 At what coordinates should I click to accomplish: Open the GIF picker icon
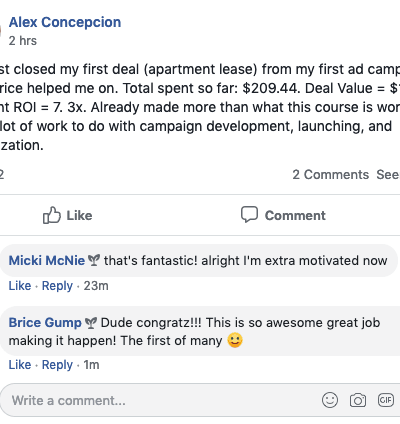click(x=386, y=400)
